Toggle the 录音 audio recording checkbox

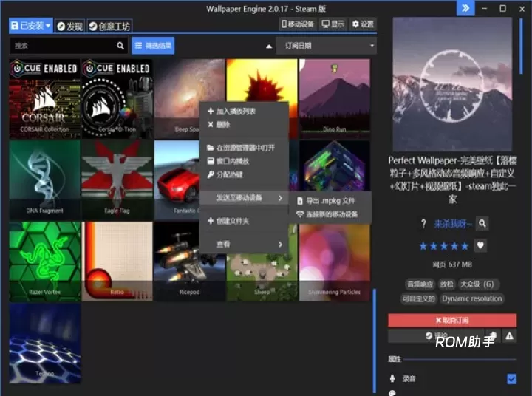pos(511,379)
